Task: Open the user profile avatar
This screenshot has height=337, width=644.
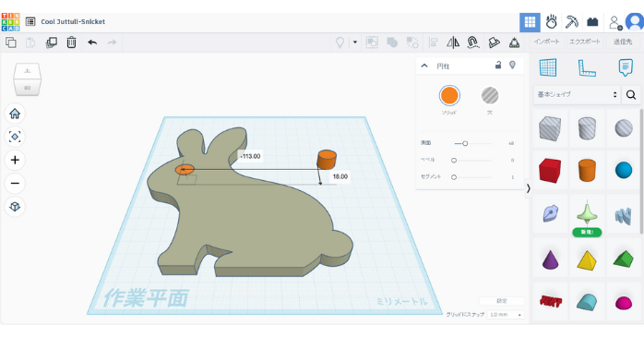Action: pos(635,22)
